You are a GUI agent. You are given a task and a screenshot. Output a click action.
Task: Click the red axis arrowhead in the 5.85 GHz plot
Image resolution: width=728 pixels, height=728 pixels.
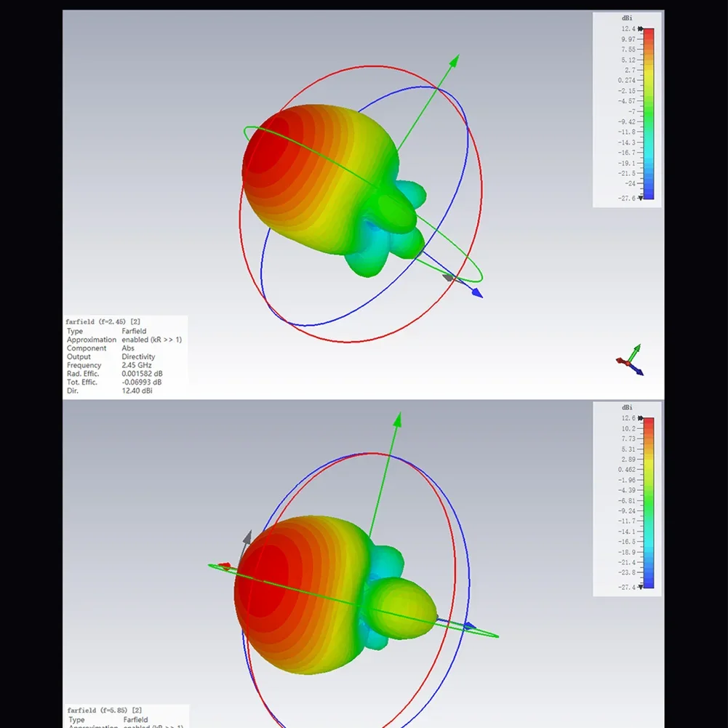coord(225,566)
